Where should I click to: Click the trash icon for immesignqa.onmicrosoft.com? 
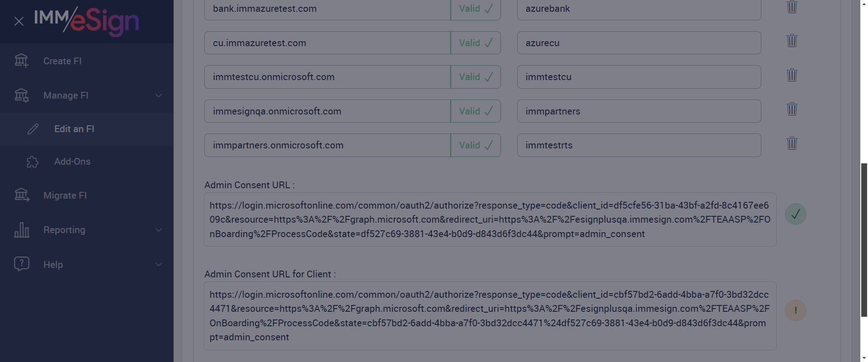(x=792, y=109)
